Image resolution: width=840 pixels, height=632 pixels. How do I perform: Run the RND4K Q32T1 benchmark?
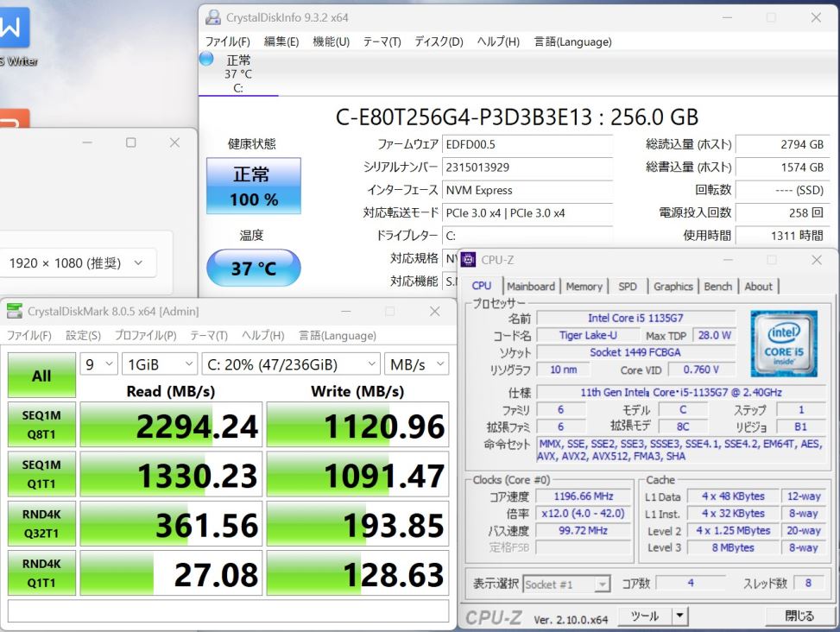[41, 523]
